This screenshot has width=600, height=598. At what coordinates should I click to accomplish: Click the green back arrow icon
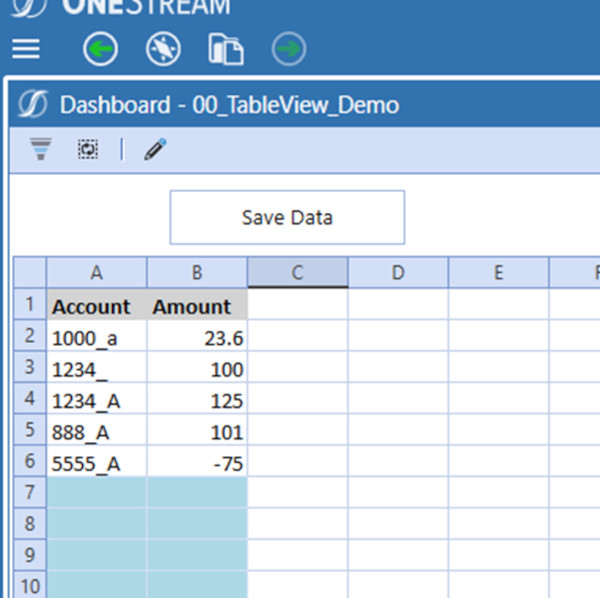pyautogui.click(x=100, y=49)
